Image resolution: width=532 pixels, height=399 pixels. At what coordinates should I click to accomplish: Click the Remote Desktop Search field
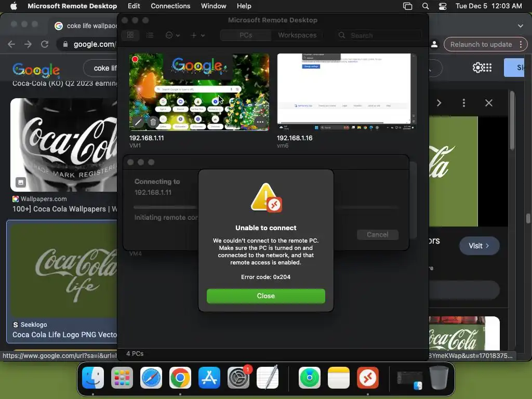[x=379, y=35]
